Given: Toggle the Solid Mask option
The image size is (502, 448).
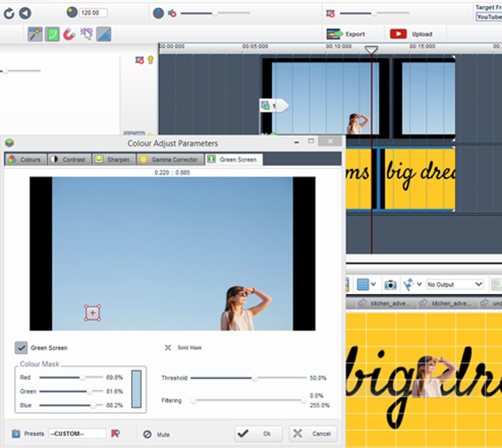Looking at the screenshot, I should tap(184, 348).
